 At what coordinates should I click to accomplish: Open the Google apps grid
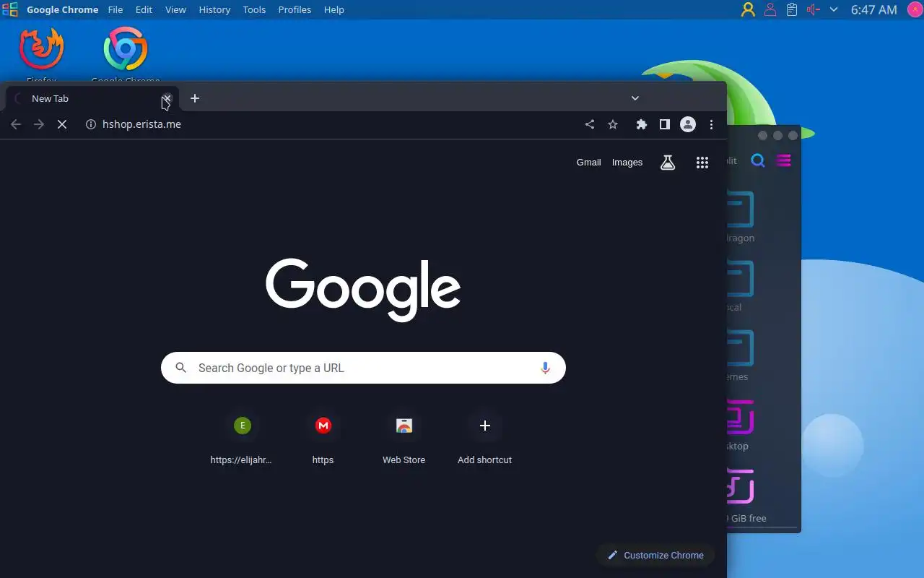(702, 163)
